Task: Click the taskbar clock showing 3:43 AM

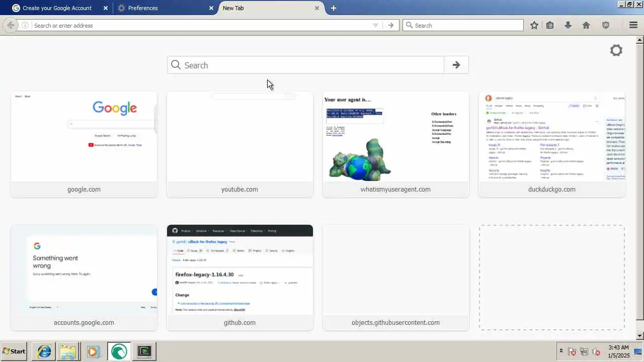Action: (x=618, y=351)
